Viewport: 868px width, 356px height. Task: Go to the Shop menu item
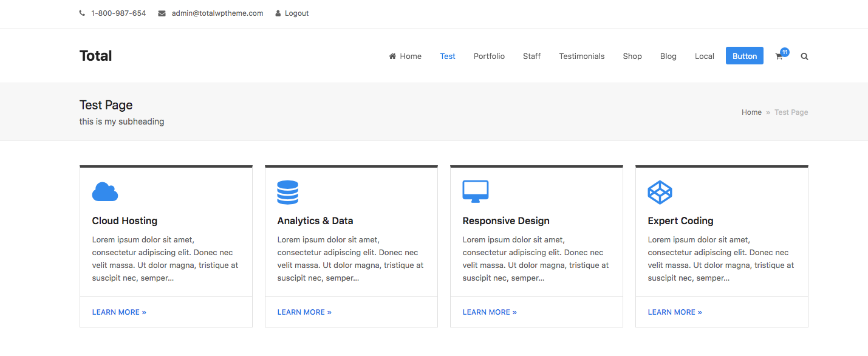tap(632, 56)
